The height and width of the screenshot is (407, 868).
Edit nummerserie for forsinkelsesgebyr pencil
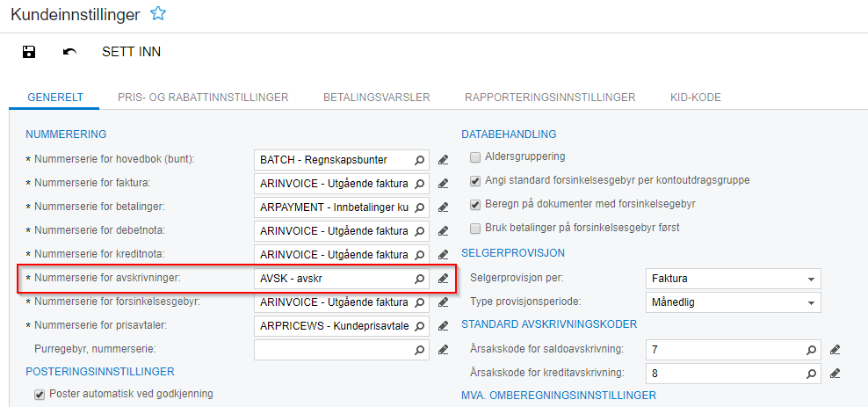click(443, 302)
